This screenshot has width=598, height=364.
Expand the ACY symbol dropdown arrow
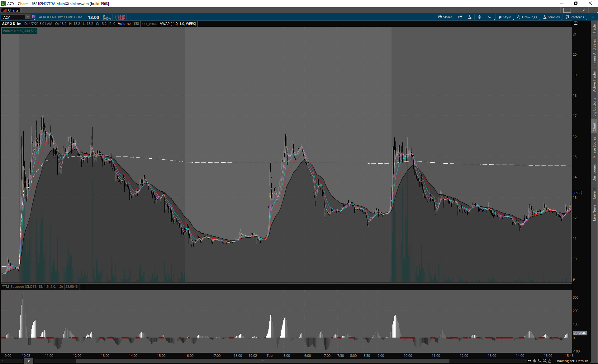(28, 17)
